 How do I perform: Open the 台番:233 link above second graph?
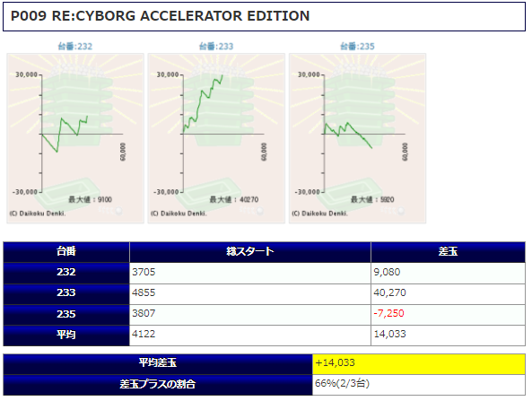216,46
